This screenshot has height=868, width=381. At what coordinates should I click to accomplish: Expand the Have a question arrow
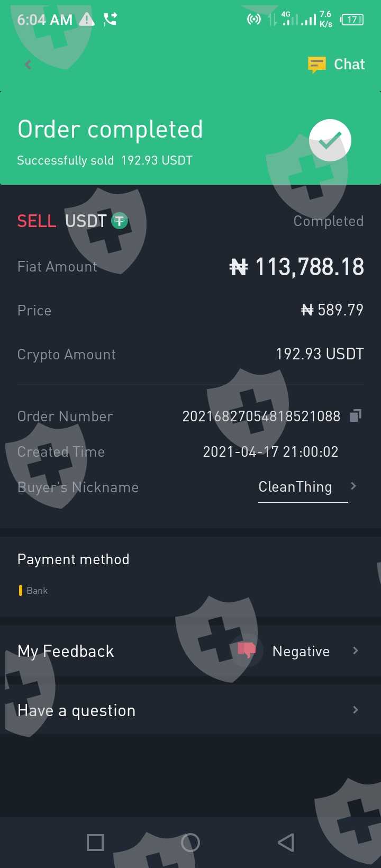[x=355, y=710]
